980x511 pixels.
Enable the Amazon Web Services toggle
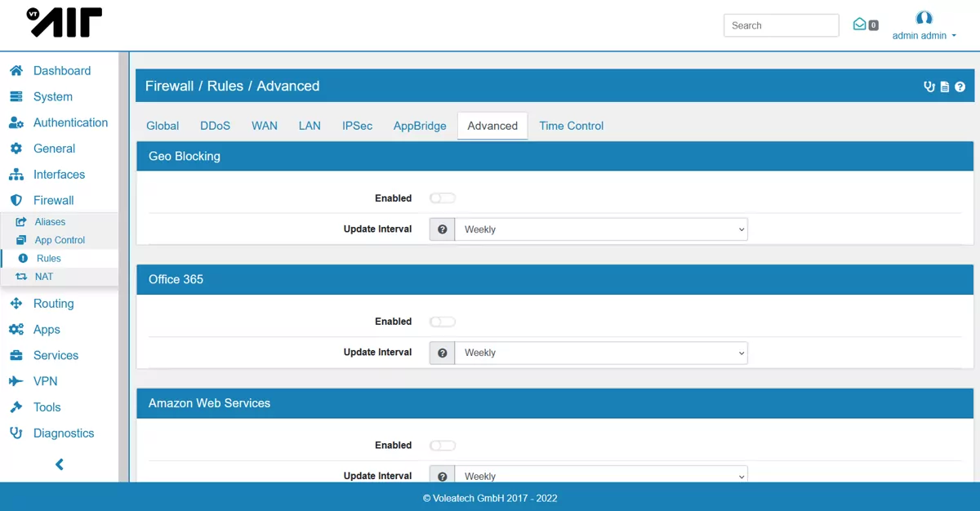pos(442,446)
